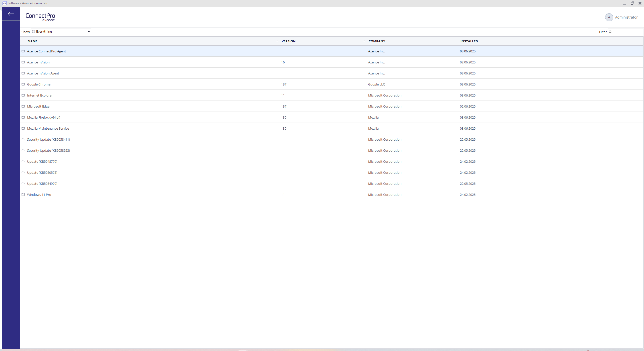Viewport: 644px width, 351px height.
Task: Select the Mozilla Maintenance Service entry name
Action: pyautogui.click(x=48, y=128)
